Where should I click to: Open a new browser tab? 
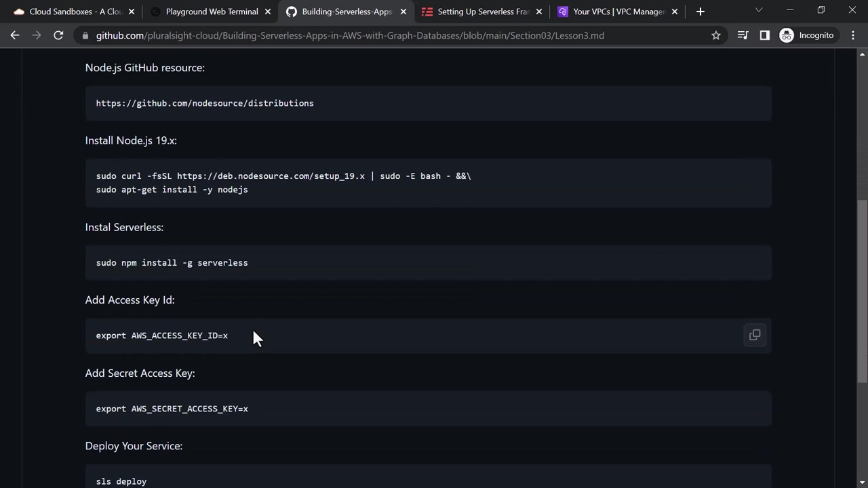(701, 12)
